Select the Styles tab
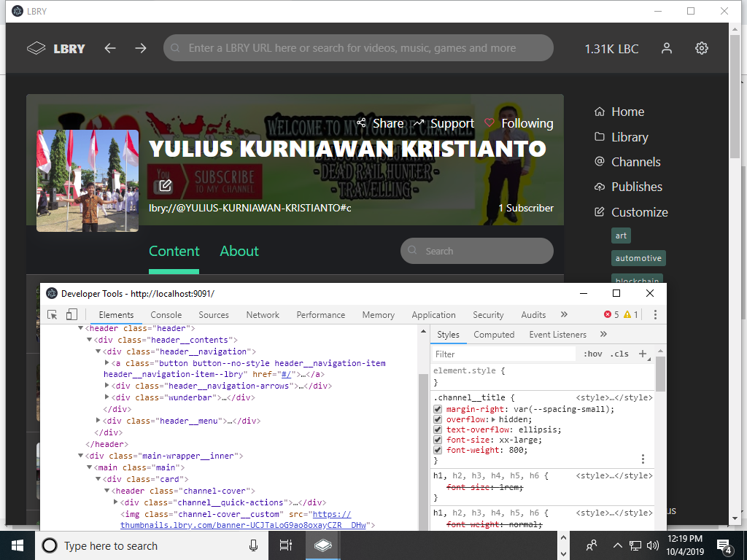747x560 pixels. (x=449, y=335)
